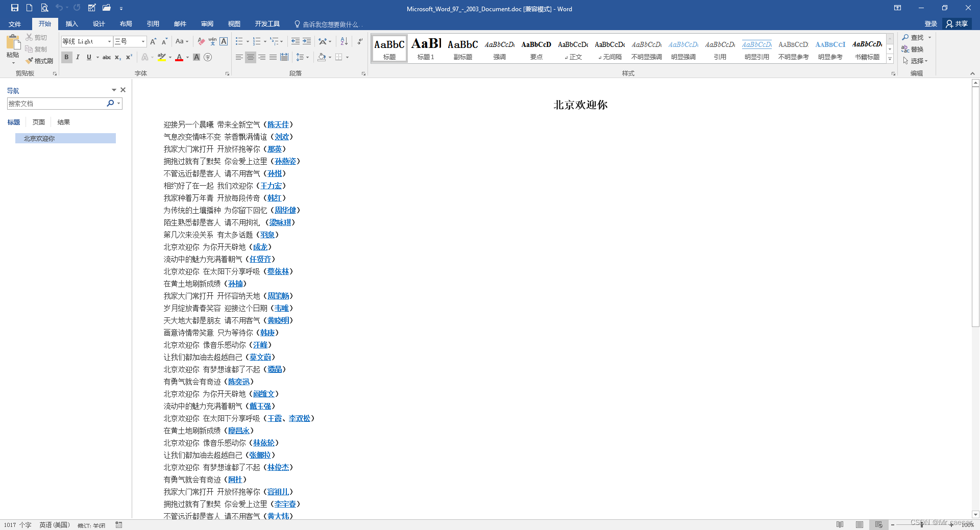Expand numbered list options arrow
This screenshot has height=530, width=980.
click(x=265, y=41)
